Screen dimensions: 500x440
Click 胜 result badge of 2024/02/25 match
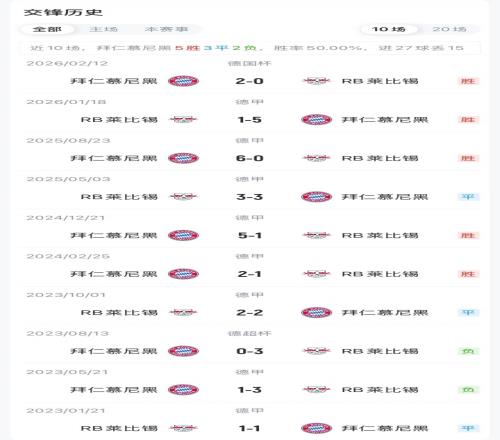tap(468, 274)
